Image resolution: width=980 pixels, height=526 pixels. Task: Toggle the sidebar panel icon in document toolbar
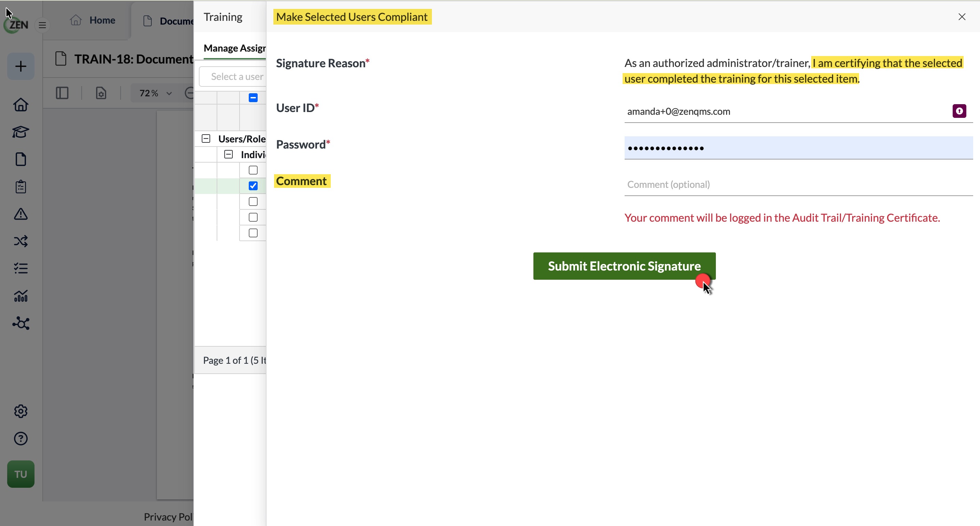[x=62, y=93]
